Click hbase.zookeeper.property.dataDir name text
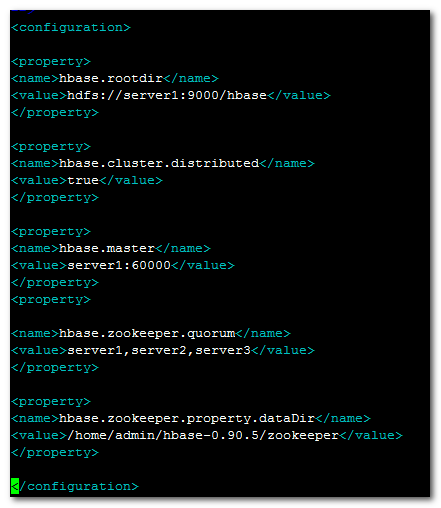Image resolution: width=441 pixels, height=508 pixels. 187,418
